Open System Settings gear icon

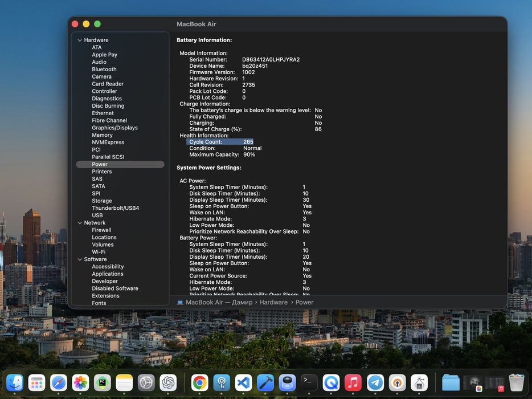tap(146, 382)
